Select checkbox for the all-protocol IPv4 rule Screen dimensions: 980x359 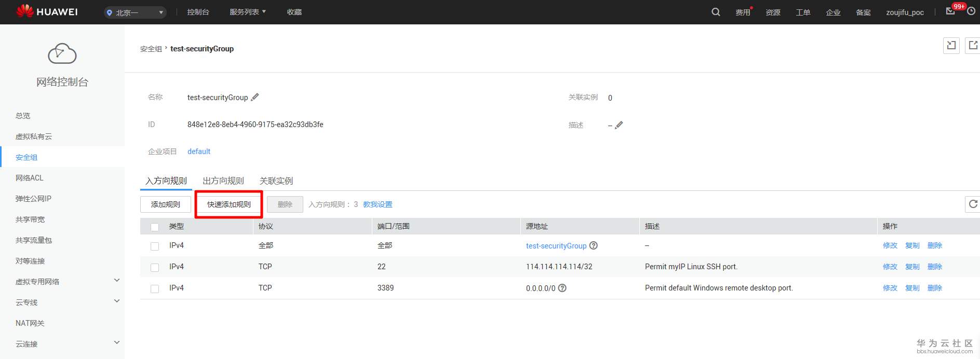155,246
